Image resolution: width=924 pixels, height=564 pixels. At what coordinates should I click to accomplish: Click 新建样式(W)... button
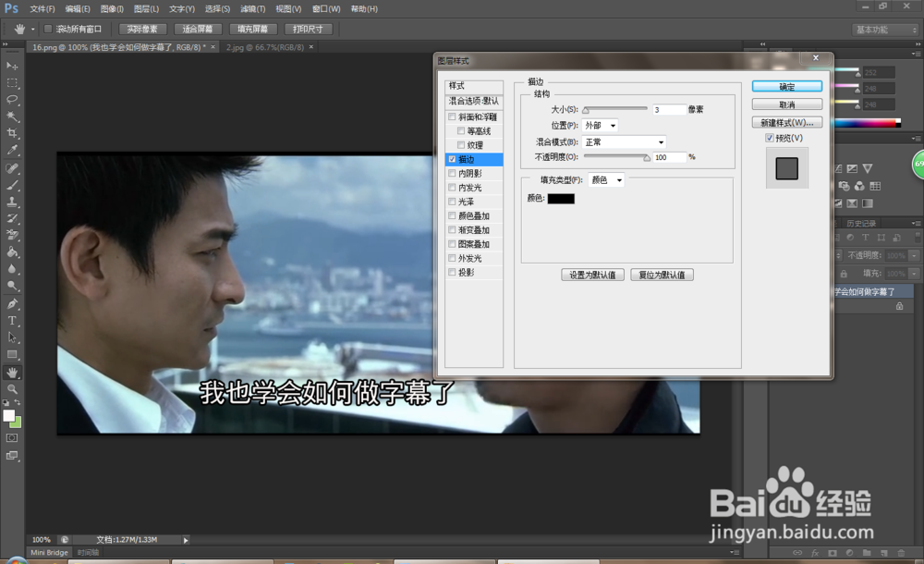(x=786, y=123)
